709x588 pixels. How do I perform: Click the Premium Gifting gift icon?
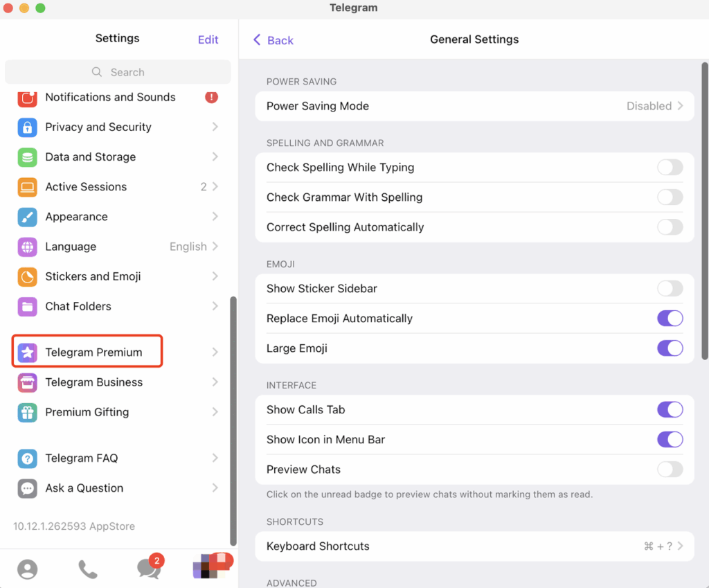point(27,412)
